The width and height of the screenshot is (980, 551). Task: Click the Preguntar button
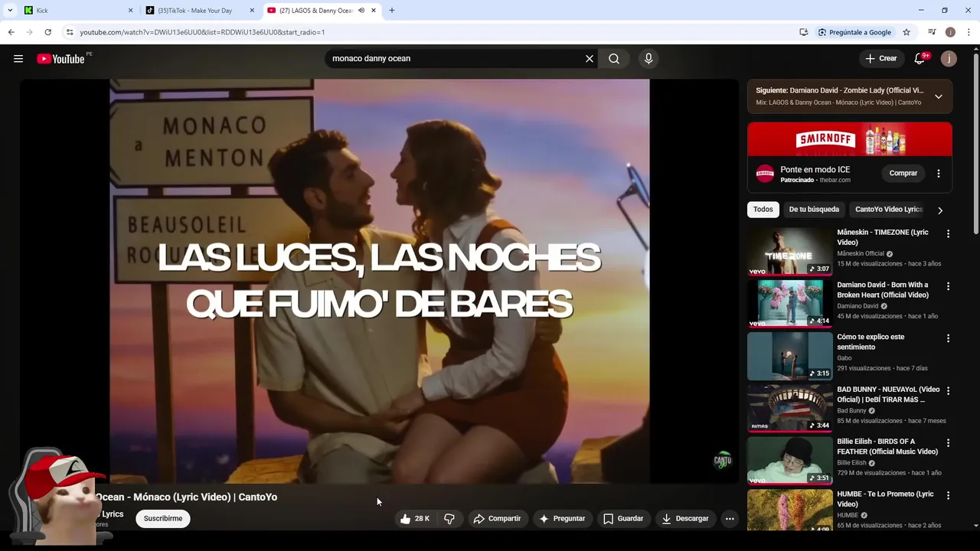[x=562, y=519]
